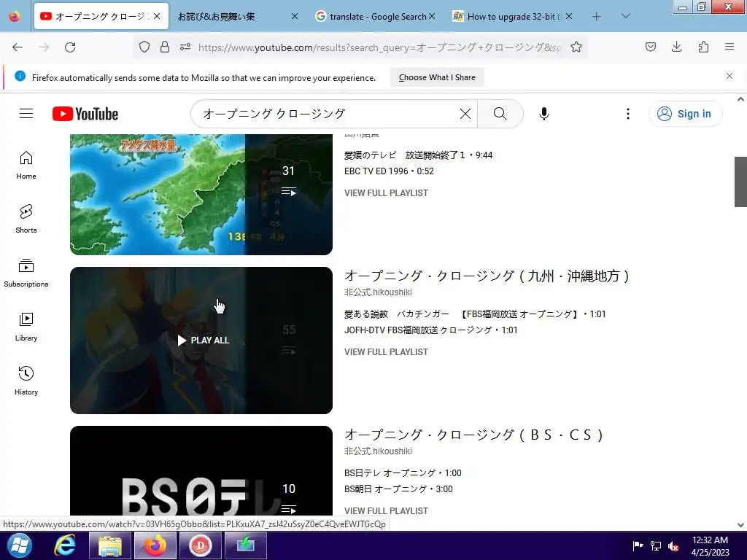Click the Firefox taskbar button
The height and width of the screenshot is (560, 747).
click(155, 545)
